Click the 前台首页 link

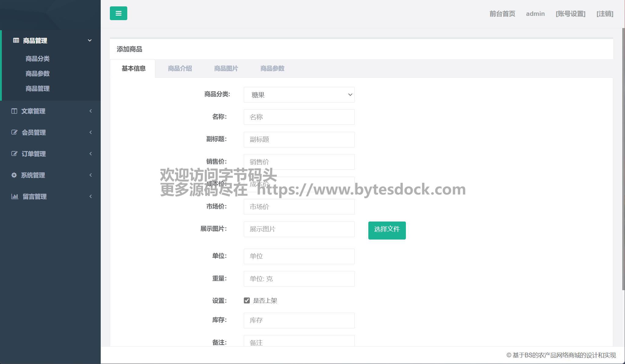pos(502,14)
